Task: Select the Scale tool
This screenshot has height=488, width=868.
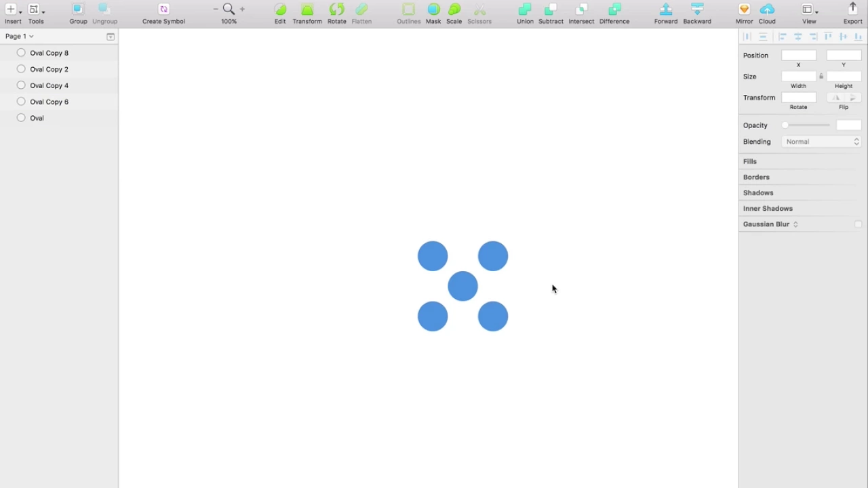Action: pos(454,13)
